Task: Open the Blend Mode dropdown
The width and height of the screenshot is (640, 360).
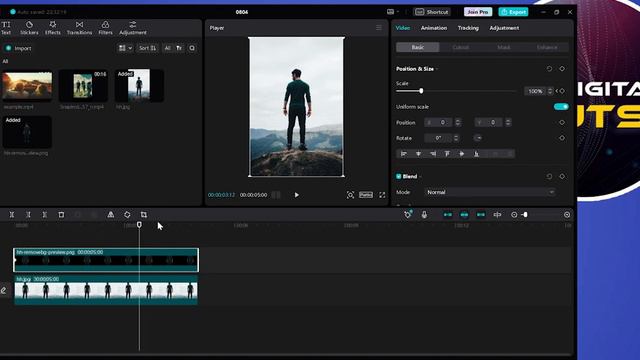Action: coord(489,192)
